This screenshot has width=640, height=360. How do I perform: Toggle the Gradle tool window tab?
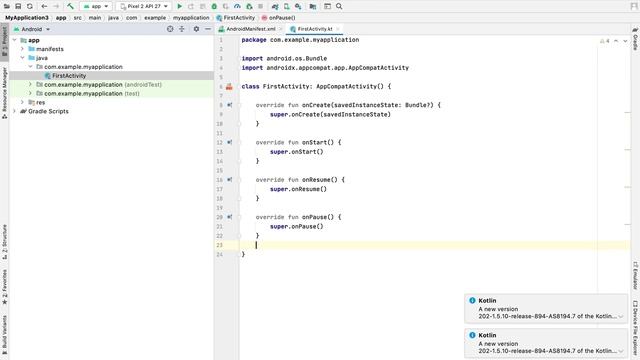coord(636,39)
